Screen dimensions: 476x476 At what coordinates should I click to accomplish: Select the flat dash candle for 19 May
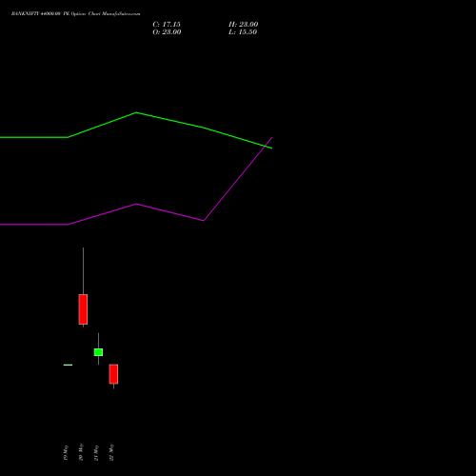point(68,365)
